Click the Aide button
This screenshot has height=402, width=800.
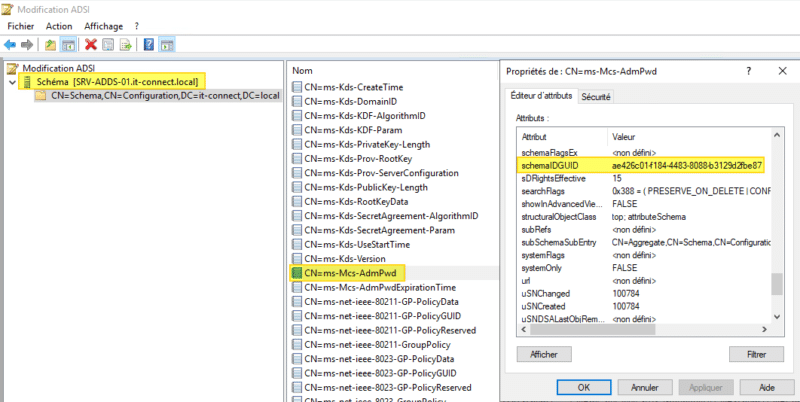coord(767,388)
